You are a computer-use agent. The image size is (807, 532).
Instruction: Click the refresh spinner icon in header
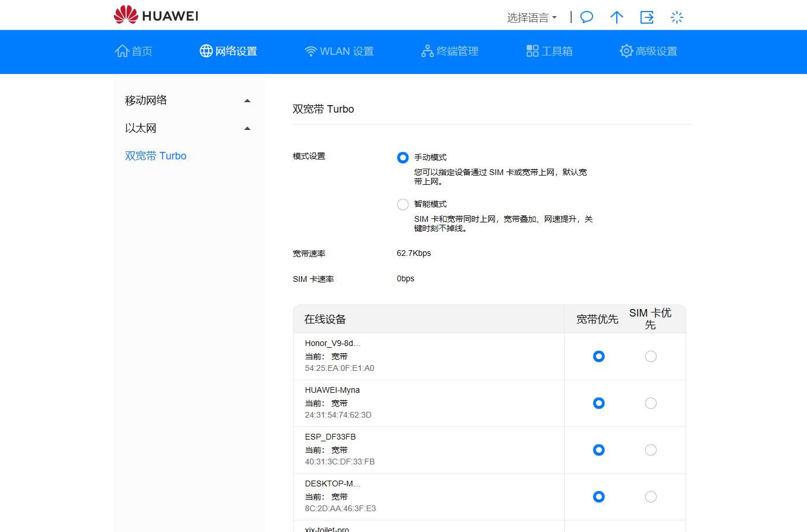(676, 17)
